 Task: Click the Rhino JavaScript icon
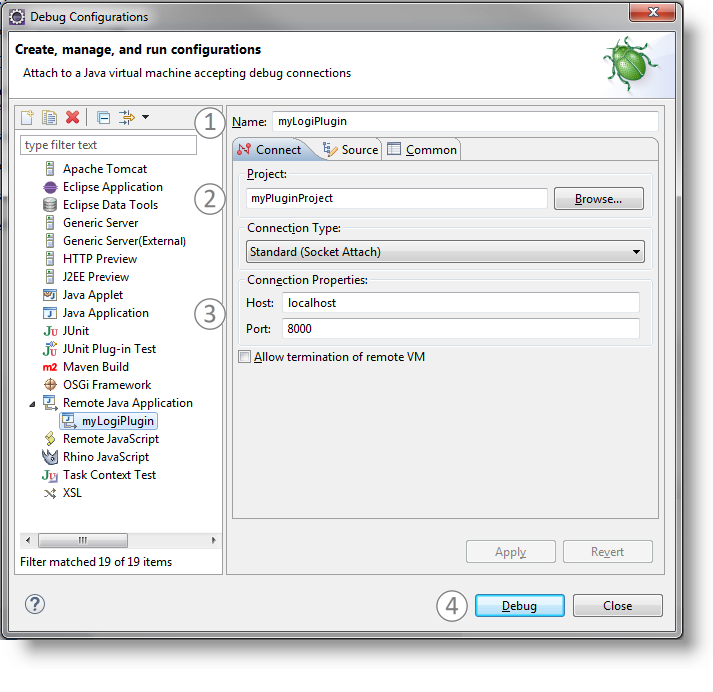[x=50, y=457]
